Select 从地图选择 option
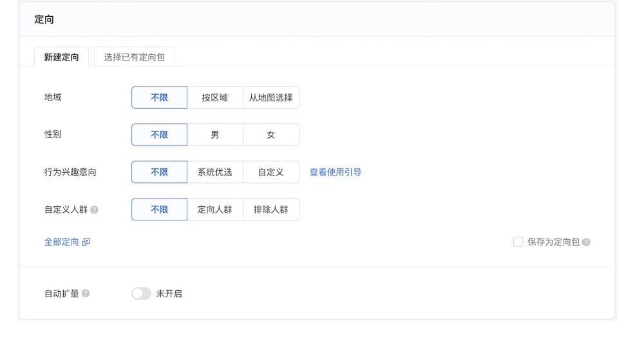This screenshot has width=644, height=361. click(271, 97)
